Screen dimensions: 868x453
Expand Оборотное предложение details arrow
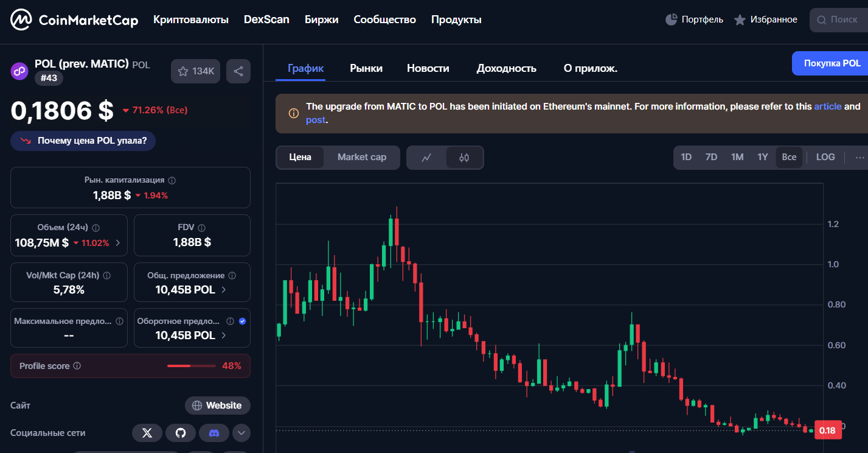224,335
